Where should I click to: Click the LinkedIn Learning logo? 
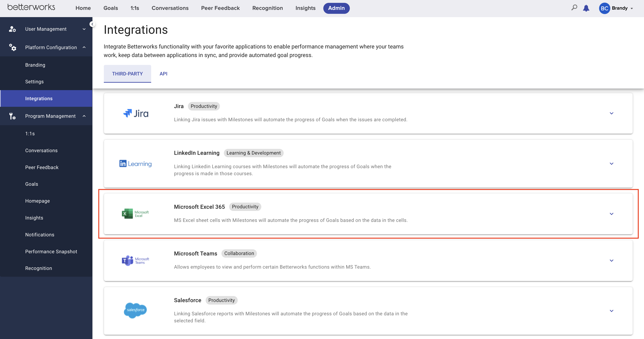coord(136,164)
